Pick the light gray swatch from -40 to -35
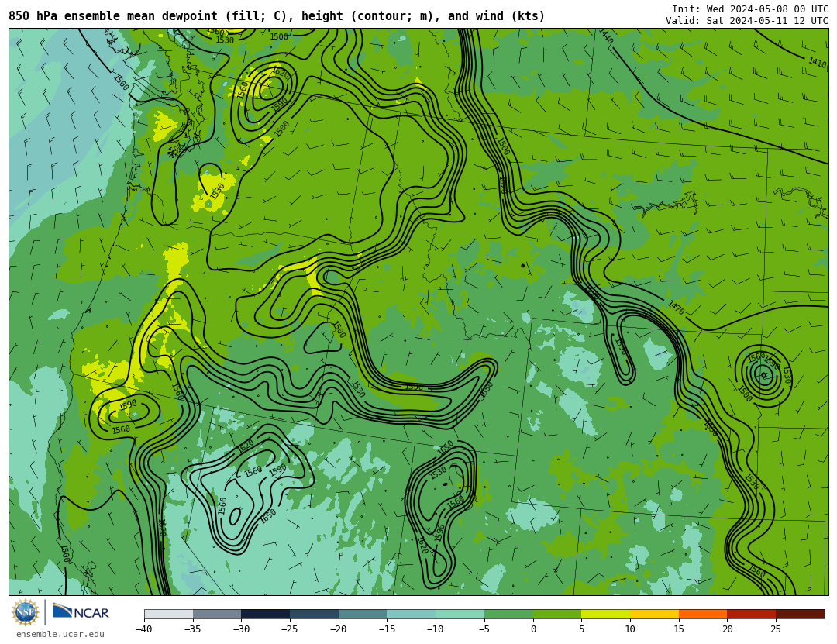 [169, 614]
